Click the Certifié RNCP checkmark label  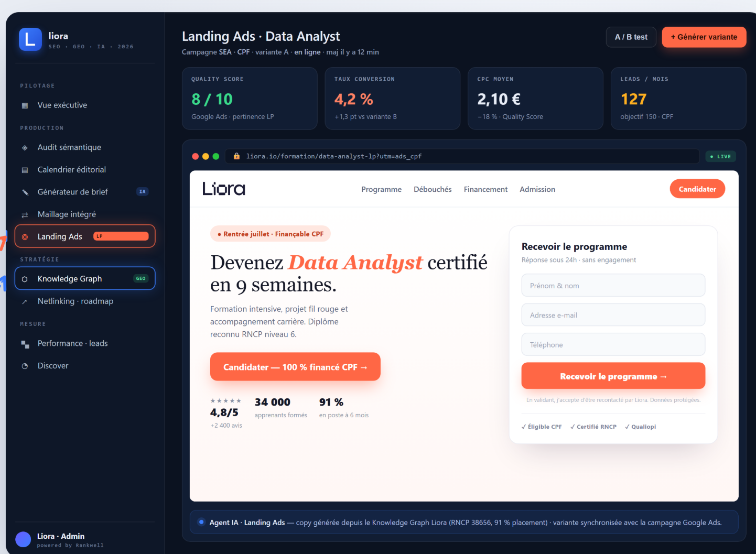[593, 427]
